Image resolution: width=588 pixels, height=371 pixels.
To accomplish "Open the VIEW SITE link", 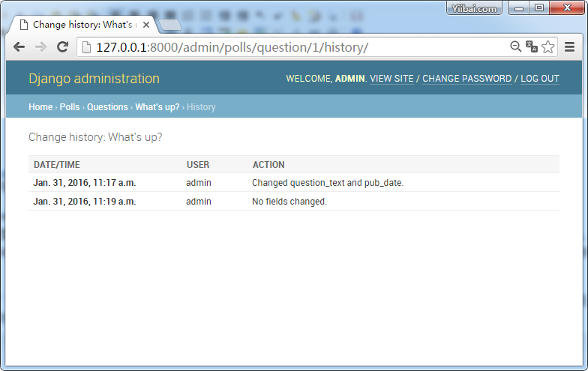I will tap(391, 79).
